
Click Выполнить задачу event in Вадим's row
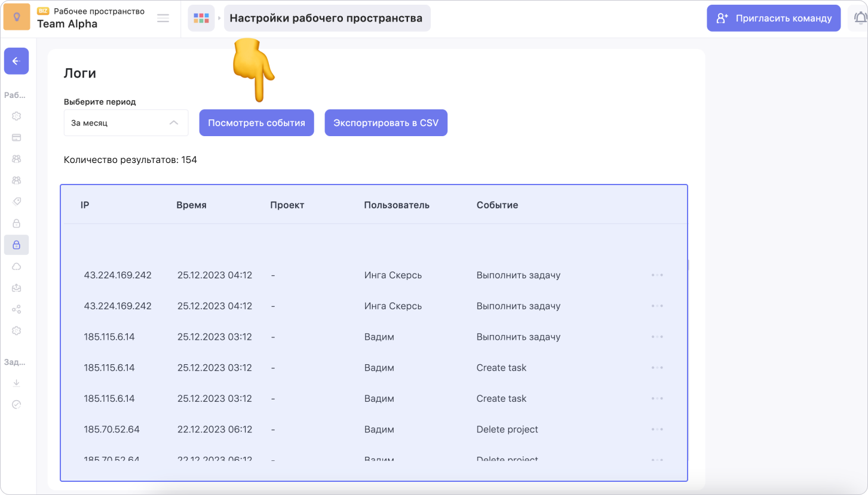[x=519, y=337]
